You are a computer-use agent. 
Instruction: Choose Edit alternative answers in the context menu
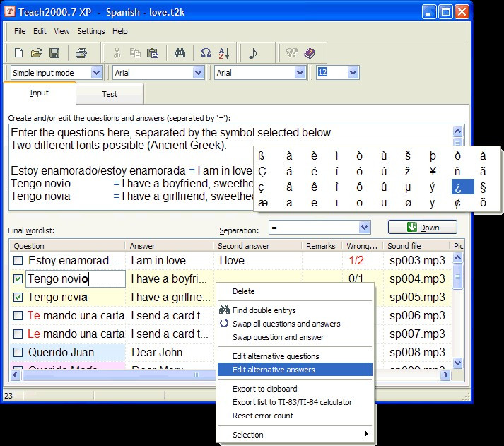pos(295,370)
